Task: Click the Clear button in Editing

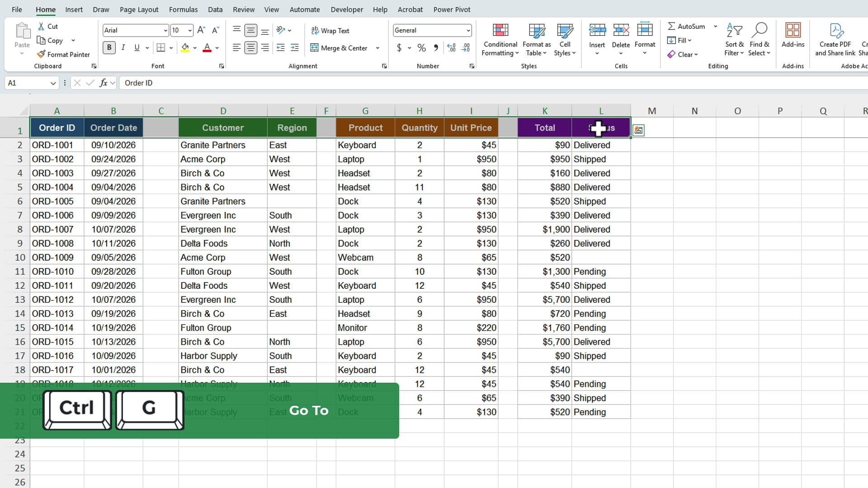Action: 683,54
